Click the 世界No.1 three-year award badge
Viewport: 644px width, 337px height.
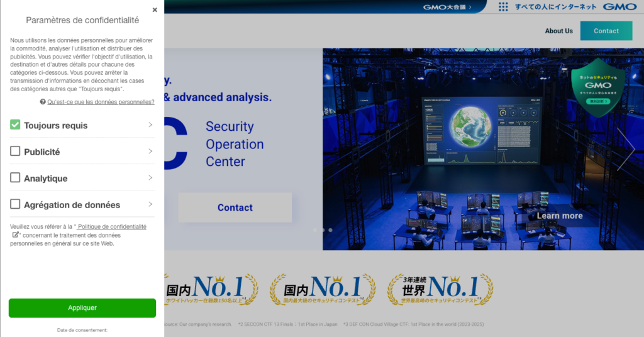[440, 289]
